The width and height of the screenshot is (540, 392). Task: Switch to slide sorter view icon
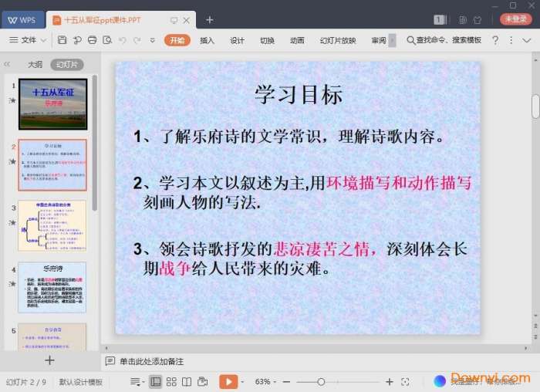click(171, 382)
